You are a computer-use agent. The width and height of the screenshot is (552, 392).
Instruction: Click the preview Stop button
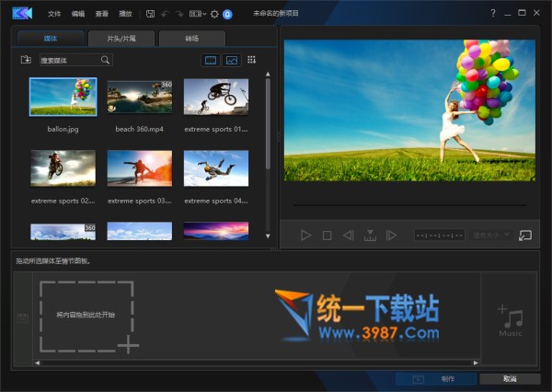click(327, 236)
